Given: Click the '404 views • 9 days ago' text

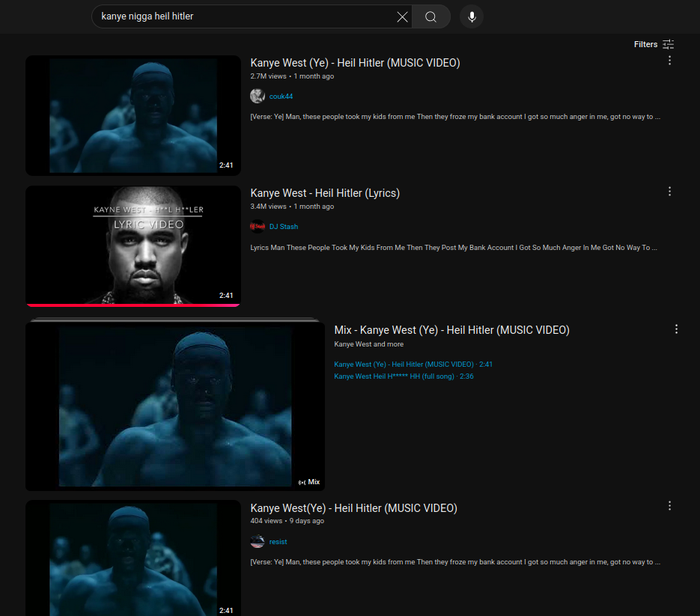Looking at the screenshot, I should [287, 521].
